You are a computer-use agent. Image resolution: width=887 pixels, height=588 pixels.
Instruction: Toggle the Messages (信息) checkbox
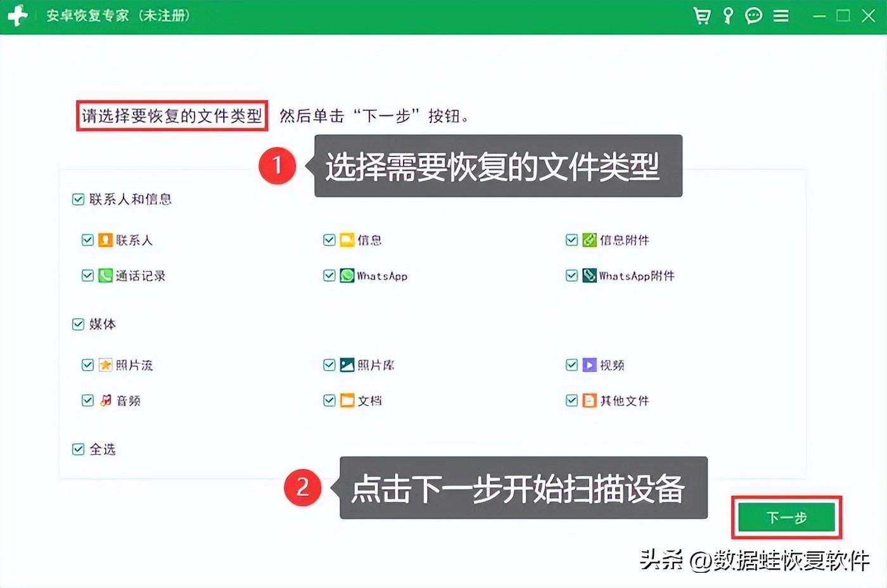(x=329, y=240)
